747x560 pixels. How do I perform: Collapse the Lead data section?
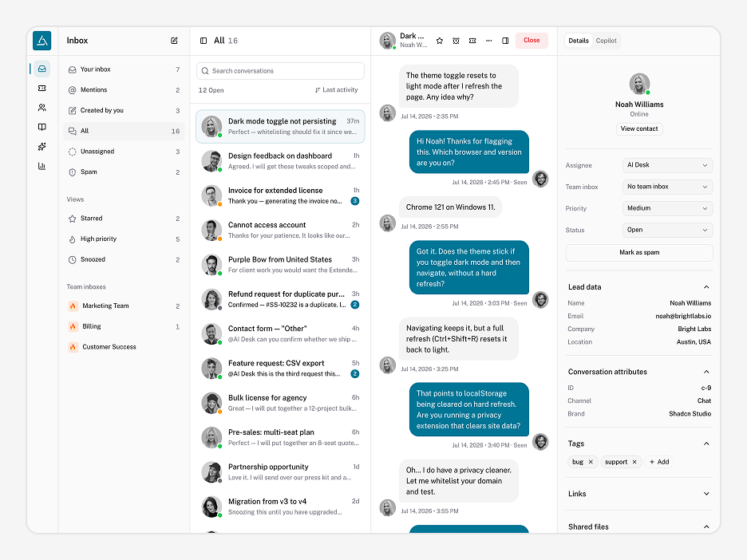[x=706, y=287]
